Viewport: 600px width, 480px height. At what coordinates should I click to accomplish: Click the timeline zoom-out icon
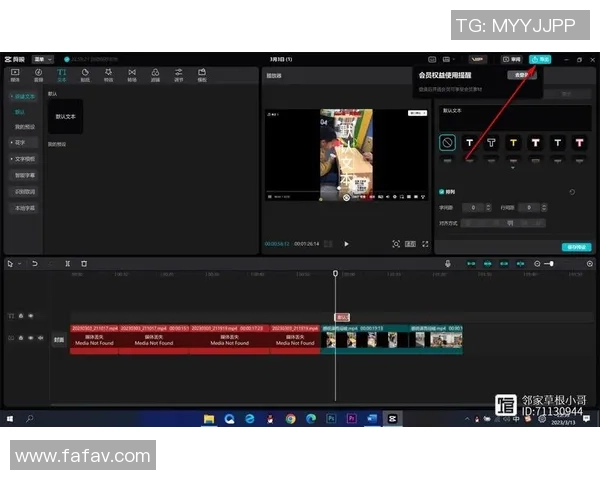coord(537,264)
